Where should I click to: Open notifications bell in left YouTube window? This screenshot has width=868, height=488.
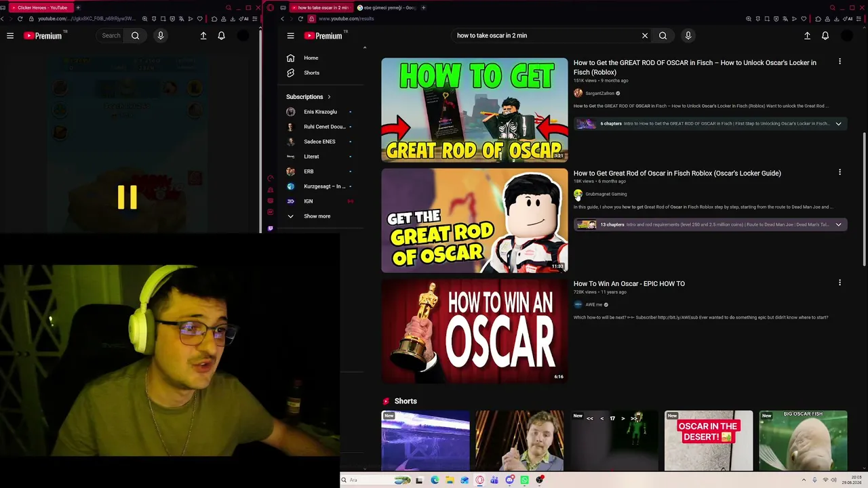pos(221,35)
